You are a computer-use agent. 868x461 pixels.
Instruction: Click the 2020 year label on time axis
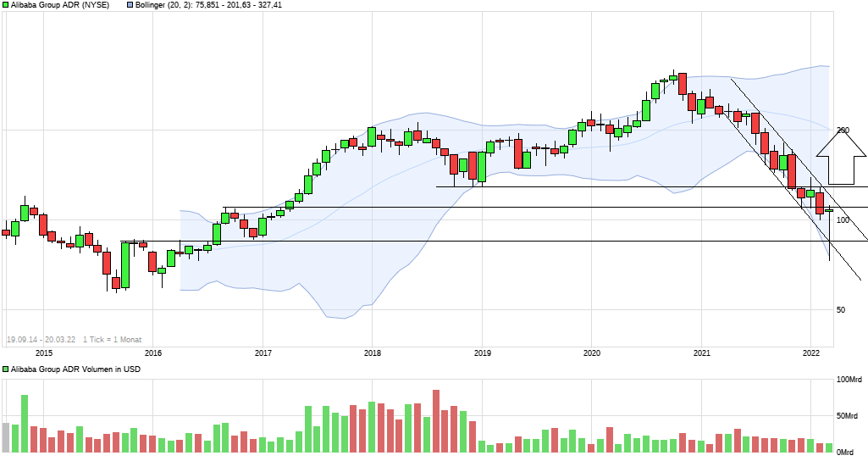coord(592,352)
